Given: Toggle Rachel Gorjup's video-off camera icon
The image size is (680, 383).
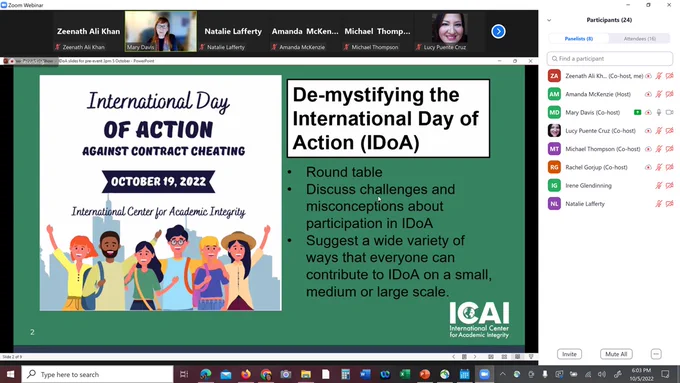Looking at the screenshot, I should [x=670, y=167].
